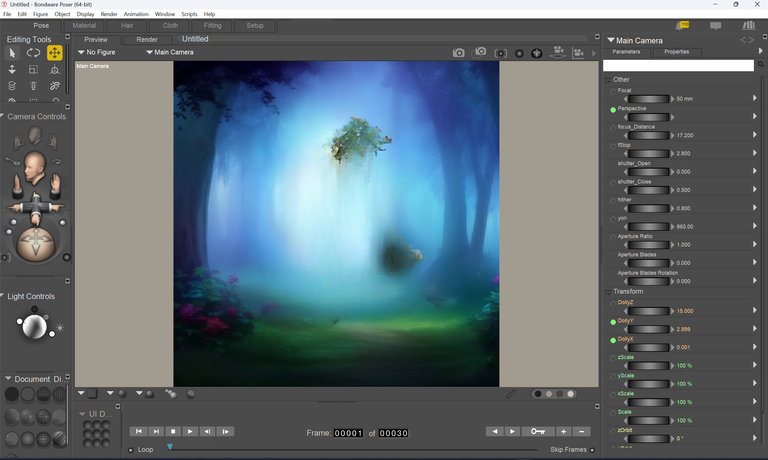Collapse the Transform parameter group
768x460 pixels.
608,293
